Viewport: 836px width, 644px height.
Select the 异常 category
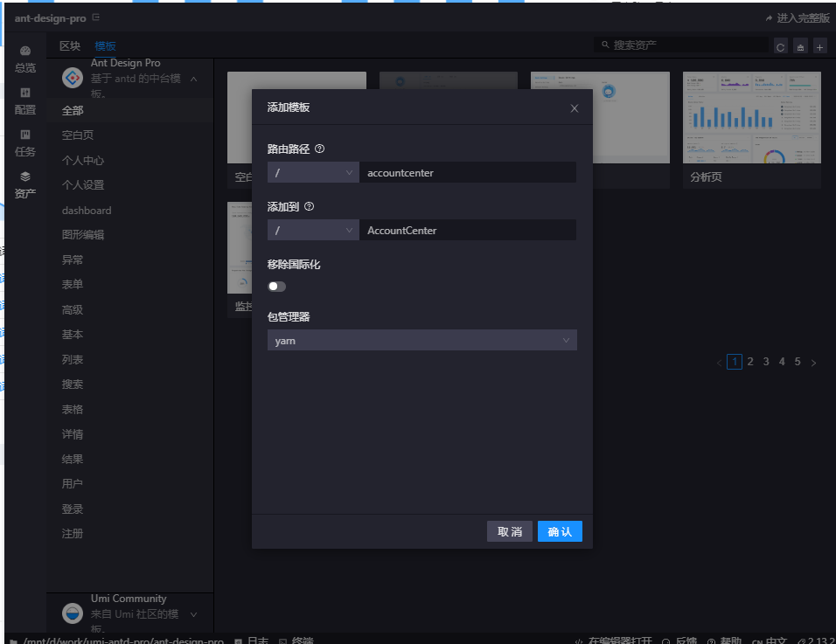pos(130,260)
